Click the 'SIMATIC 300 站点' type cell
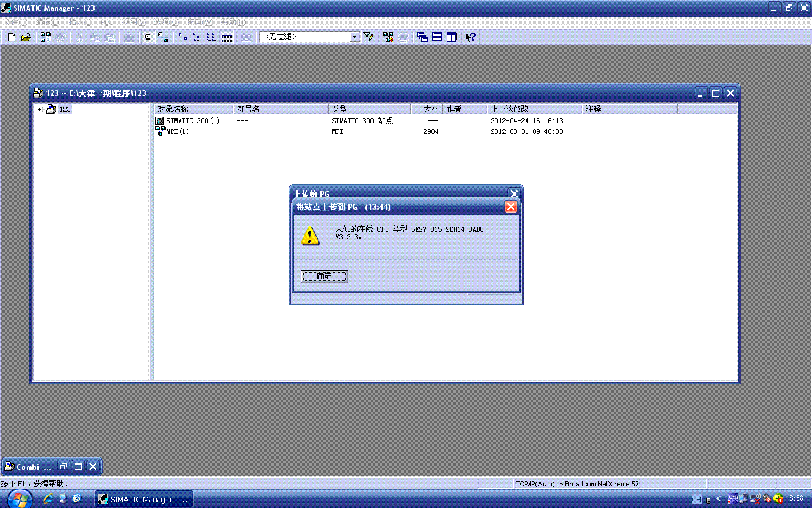This screenshot has width=812, height=508. pos(362,121)
